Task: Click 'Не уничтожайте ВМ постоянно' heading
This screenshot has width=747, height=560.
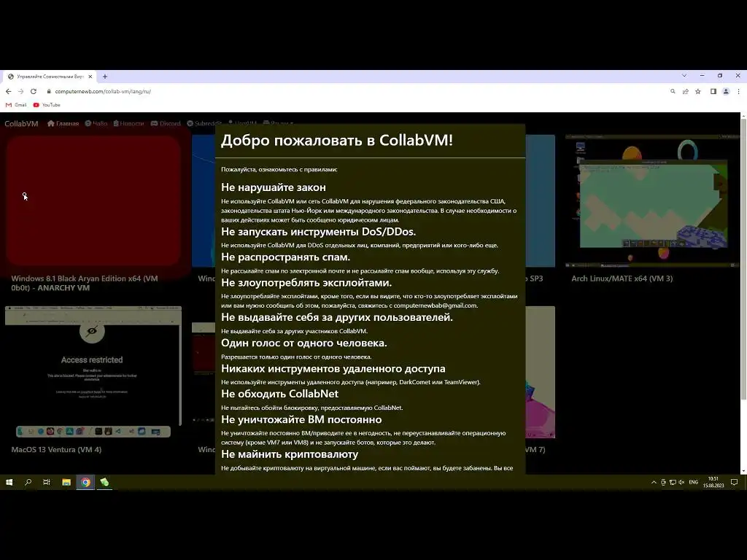Action: [301, 419]
